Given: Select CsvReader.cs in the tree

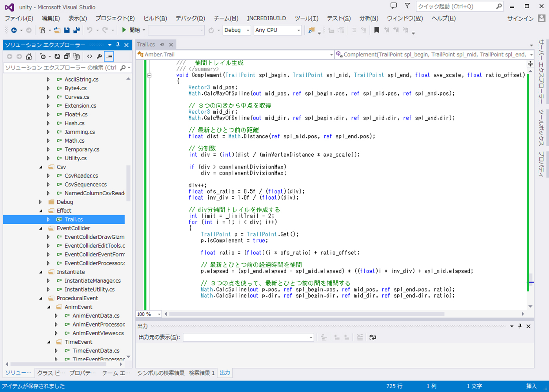Looking at the screenshot, I should [81, 176].
